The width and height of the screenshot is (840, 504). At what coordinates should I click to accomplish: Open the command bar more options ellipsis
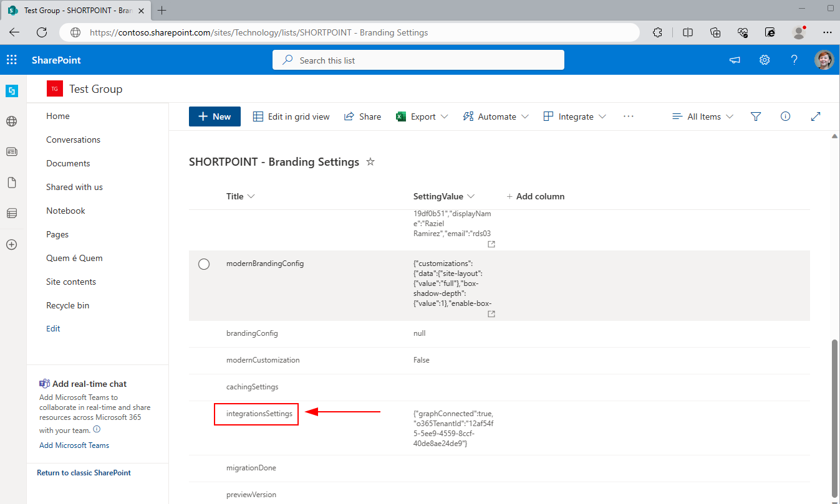(628, 116)
